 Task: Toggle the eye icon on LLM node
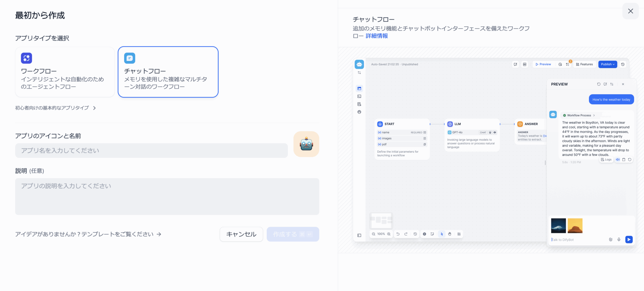coord(495,132)
